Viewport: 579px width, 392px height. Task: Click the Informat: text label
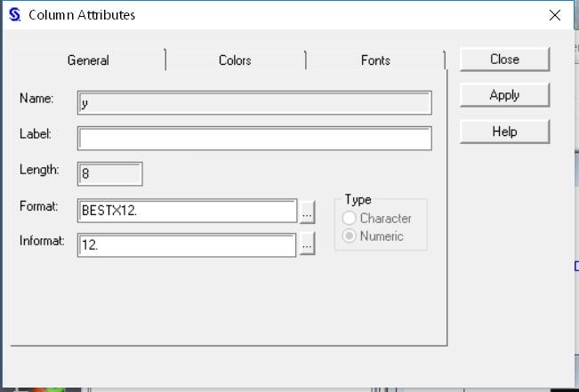pos(42,241)
